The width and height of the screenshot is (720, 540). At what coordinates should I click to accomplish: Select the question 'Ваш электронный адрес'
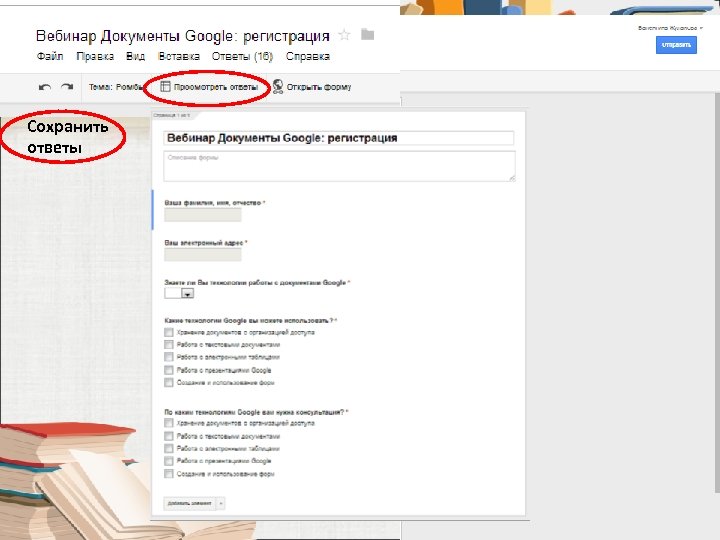click(x=204, y=242)
